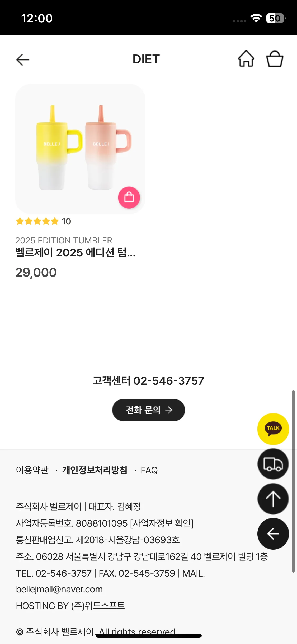Add tumbler to cart with pink bag icon
Screen dimensions: 297x644
tap(129, 197)
